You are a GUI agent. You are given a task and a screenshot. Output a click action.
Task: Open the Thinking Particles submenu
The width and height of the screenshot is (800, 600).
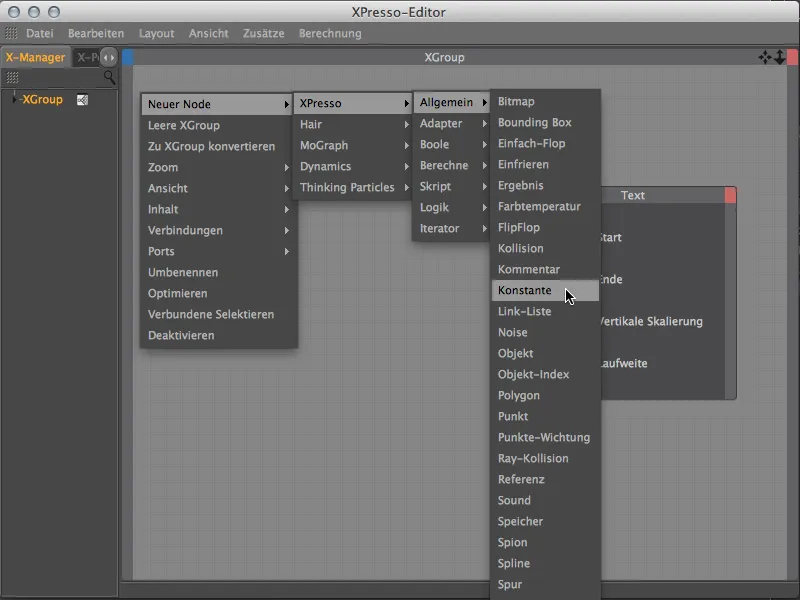(353, 187)
